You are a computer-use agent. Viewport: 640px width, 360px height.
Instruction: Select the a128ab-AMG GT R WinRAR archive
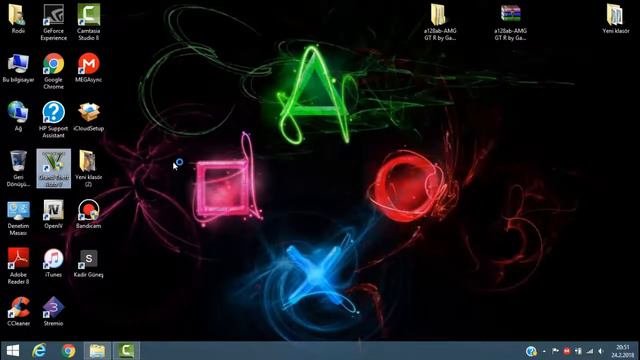pyautogui.click(x=510, y=22)
